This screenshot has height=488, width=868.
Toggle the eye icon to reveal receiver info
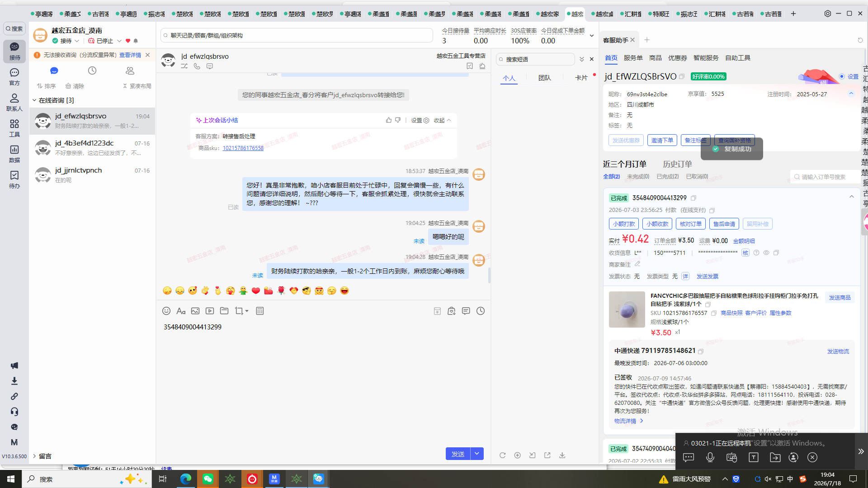pyautogui.click(x=766, y=253)
